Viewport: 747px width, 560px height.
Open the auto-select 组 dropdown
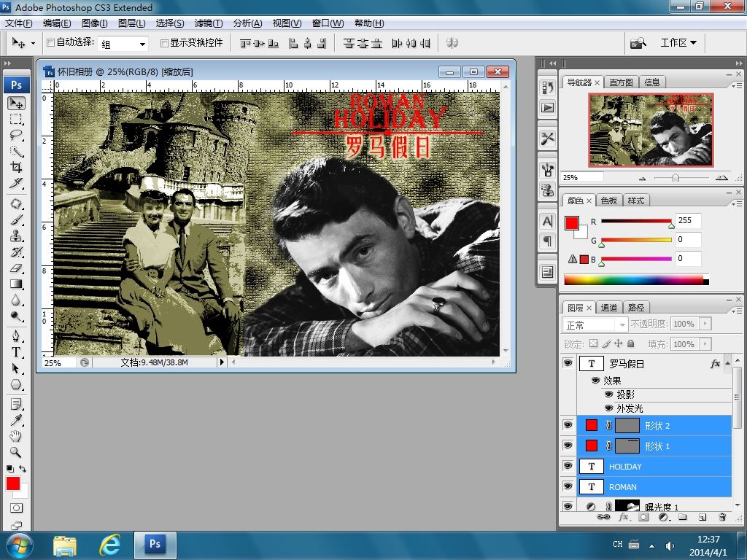click(x=123, y=44)
